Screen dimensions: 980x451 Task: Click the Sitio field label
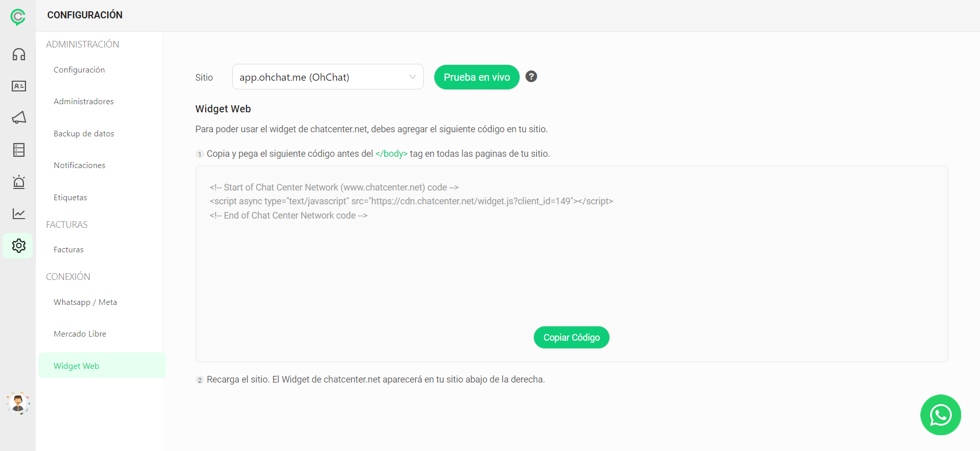click(204, 78)
